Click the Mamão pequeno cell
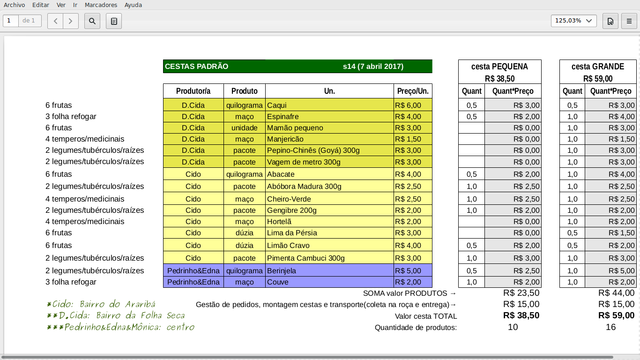 (329, 128)
